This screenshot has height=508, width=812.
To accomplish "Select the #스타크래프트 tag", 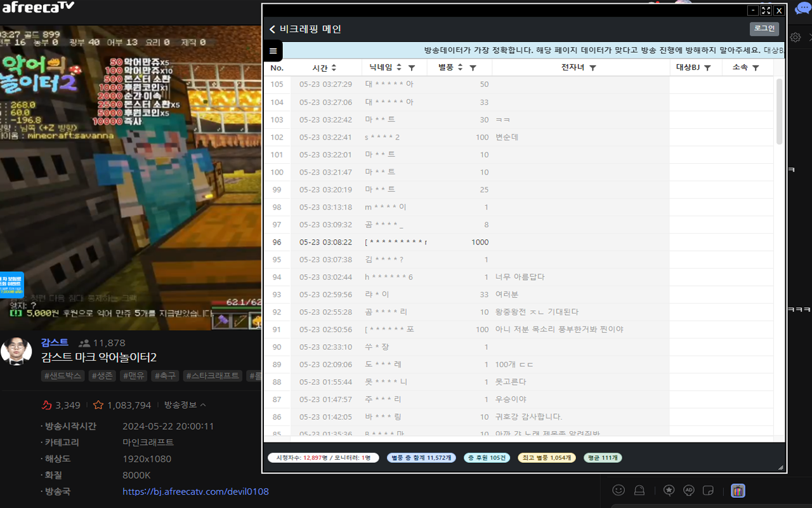I will click(213, 376).
